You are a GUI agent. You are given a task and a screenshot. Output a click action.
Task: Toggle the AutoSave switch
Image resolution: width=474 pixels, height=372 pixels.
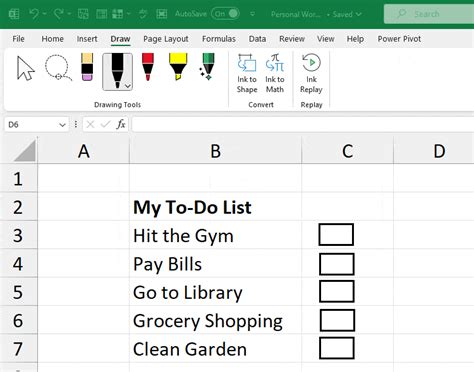coord(226,14)
